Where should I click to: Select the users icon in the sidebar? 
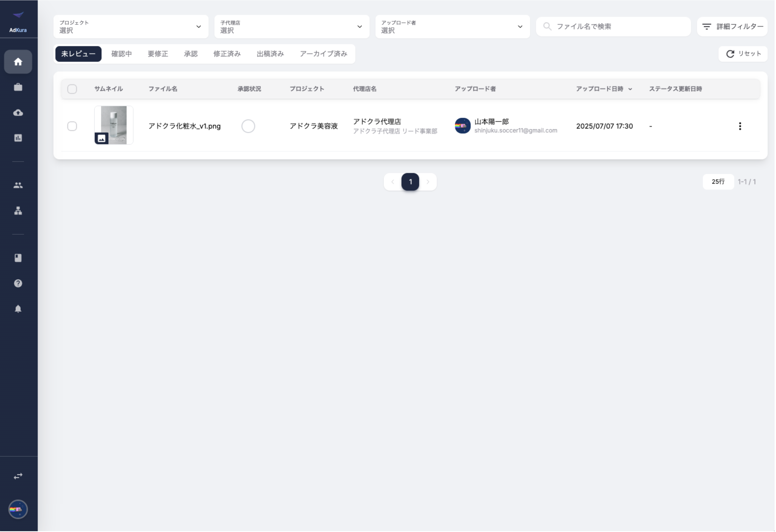[x=18, y=185]
